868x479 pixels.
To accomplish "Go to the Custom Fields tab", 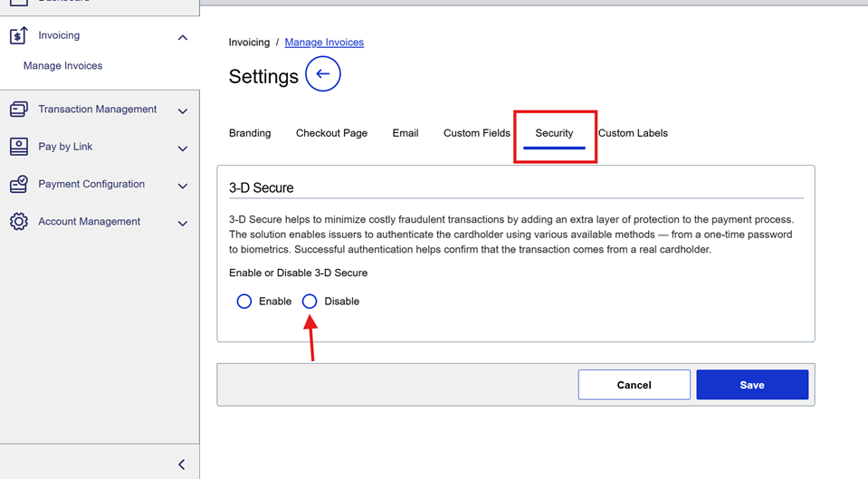I will tap(477, 133).
